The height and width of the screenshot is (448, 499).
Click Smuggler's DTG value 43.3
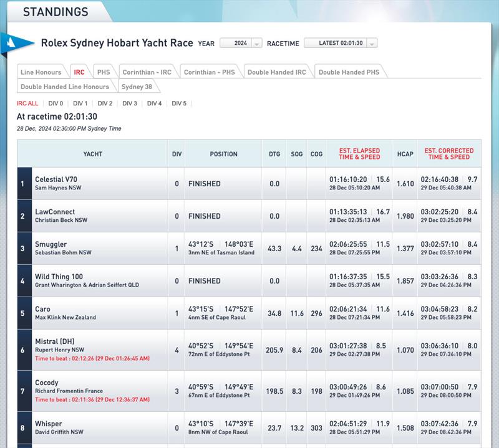coord(274,249)
